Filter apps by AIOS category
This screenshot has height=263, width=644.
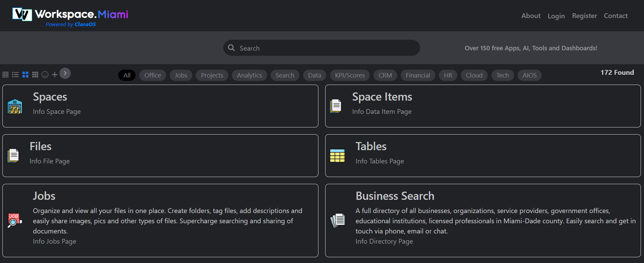tap(529, 75)
